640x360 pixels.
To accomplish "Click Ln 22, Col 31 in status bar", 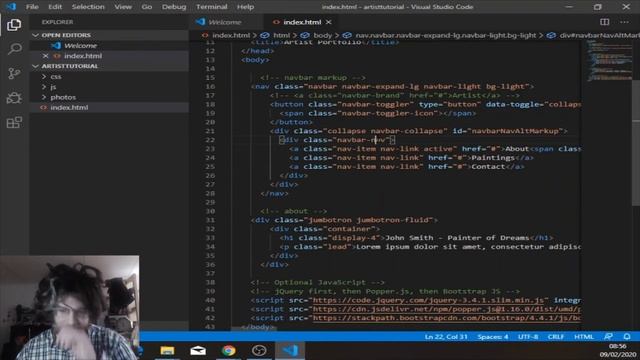I will point(446,337).
